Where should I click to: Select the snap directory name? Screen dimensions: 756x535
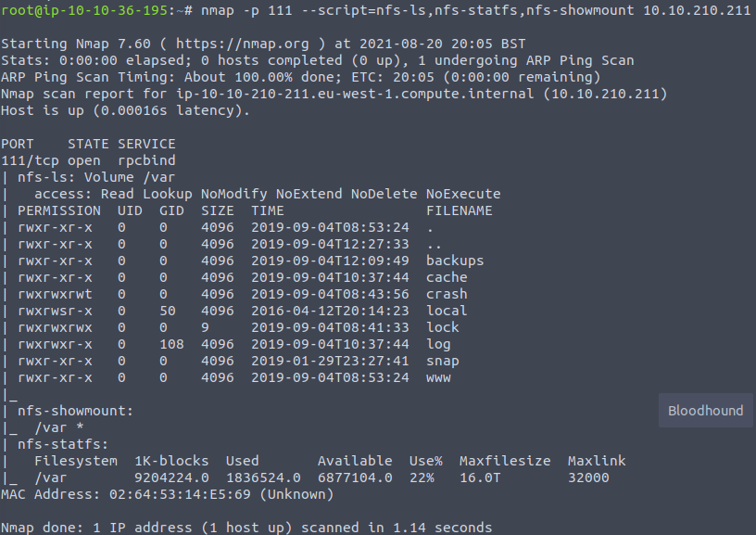coord(442,362)
